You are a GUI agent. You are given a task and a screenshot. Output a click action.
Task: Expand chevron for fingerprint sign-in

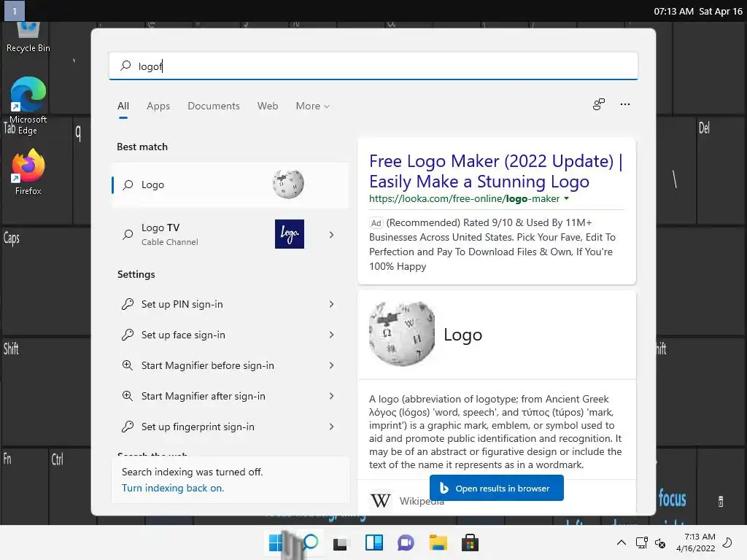pyautogui.click(x=332, y=427)
